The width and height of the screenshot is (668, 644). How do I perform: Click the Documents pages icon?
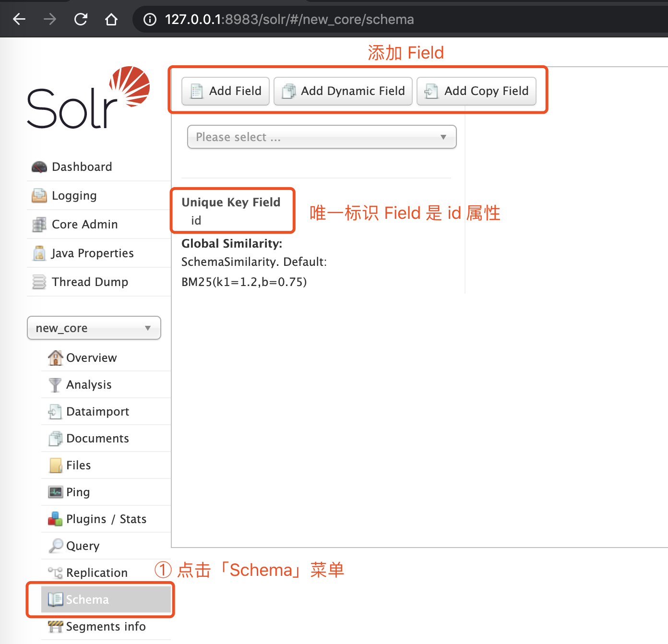(55, 438)
